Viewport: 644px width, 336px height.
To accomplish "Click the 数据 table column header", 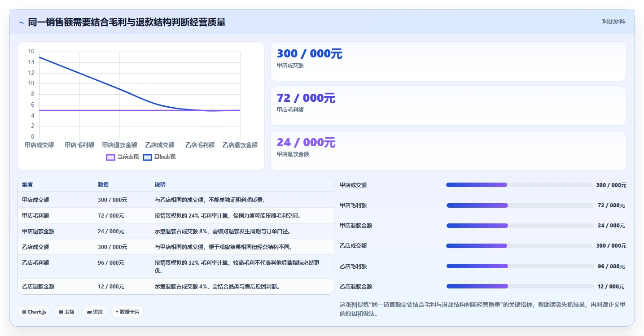I will click(x=103, y=185).
